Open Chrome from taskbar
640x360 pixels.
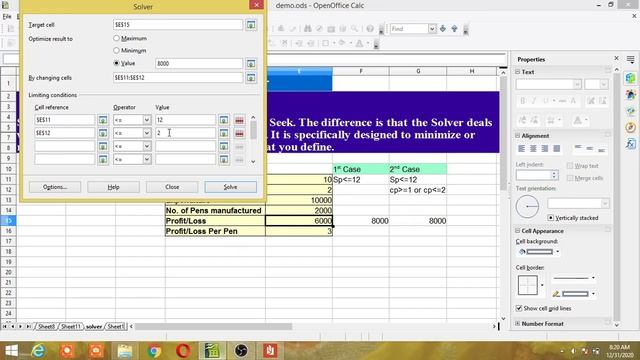pos(154,351)
